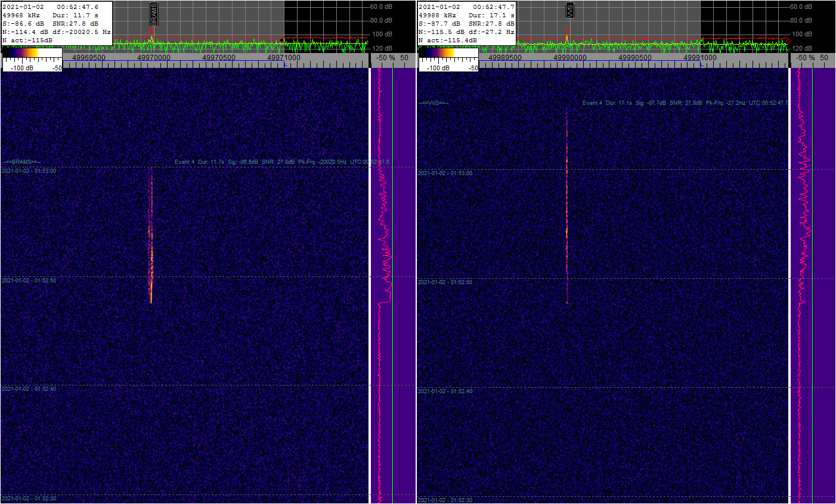Screen dimensions: 836x504
Task: Click the Pk-Frq: -27.2Hz event text
Action: tap(726, 103)
